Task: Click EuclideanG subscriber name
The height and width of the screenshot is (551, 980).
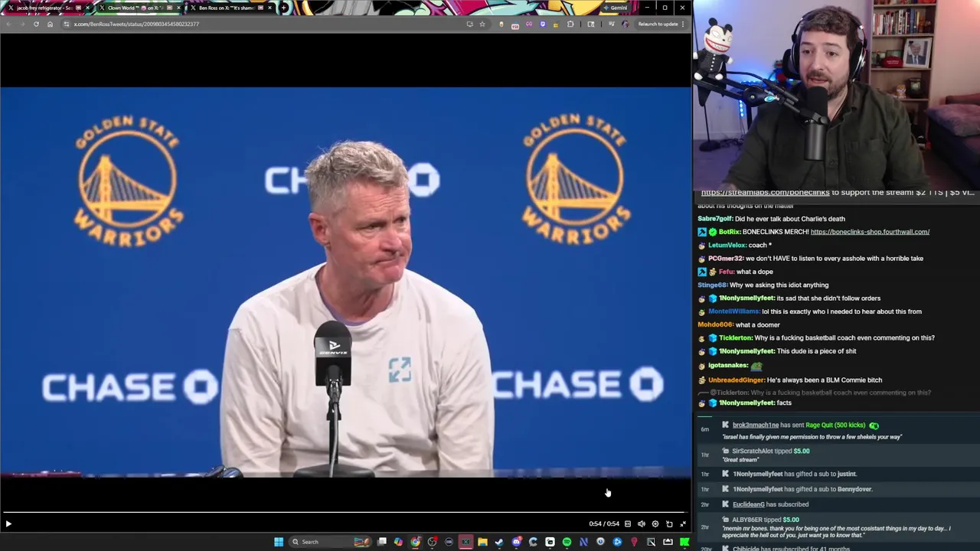Action: (x=749, y=505)
